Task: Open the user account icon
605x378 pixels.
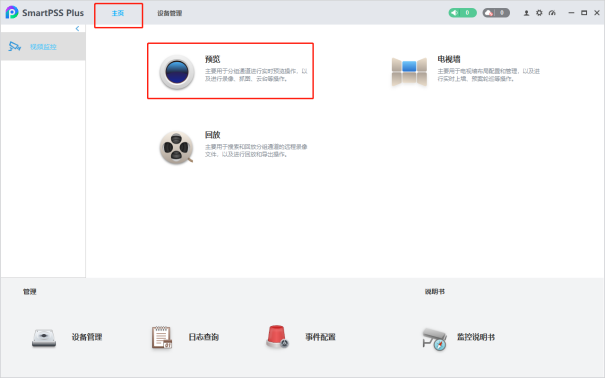Action: [x=526, y=13]
